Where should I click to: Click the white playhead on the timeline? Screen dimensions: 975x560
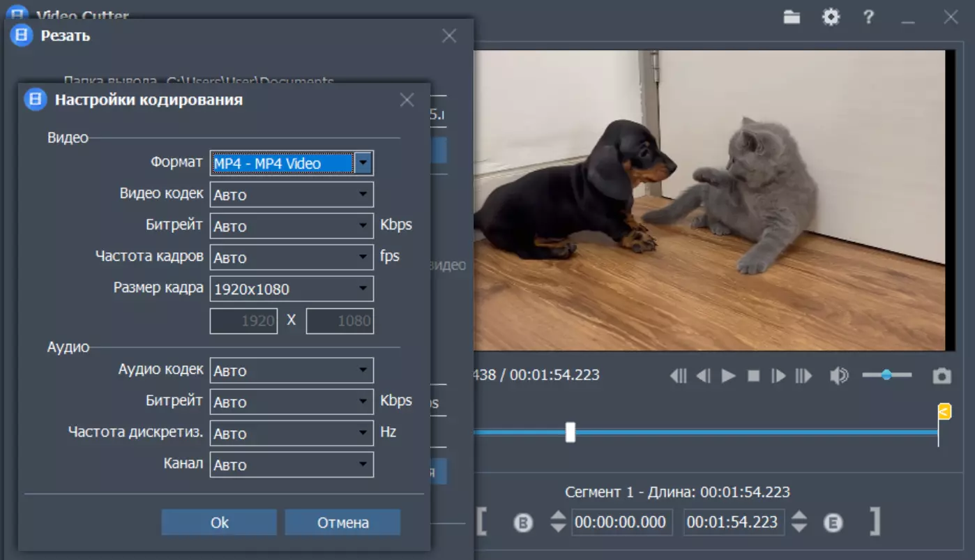tap(570, 432)
